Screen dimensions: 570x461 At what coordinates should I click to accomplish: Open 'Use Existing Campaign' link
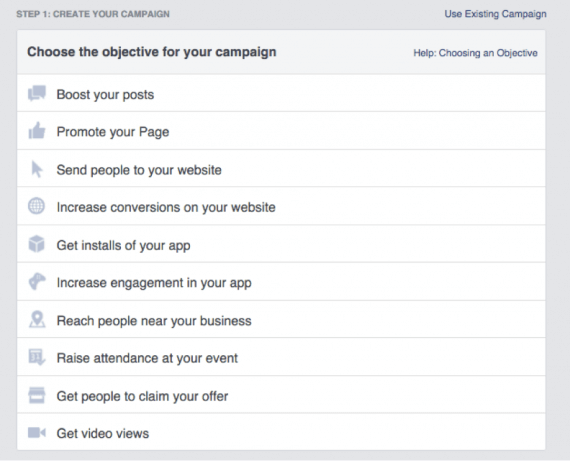click(x=495, y=14)
